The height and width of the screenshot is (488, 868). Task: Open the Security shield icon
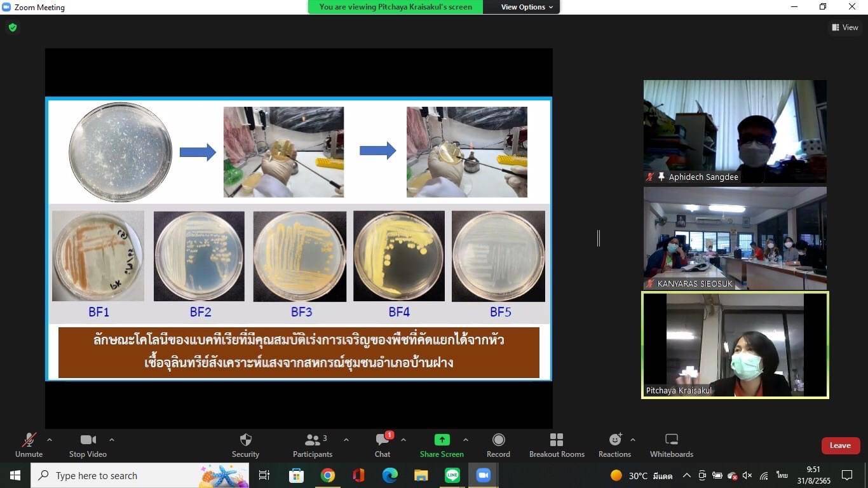point(245,440)
